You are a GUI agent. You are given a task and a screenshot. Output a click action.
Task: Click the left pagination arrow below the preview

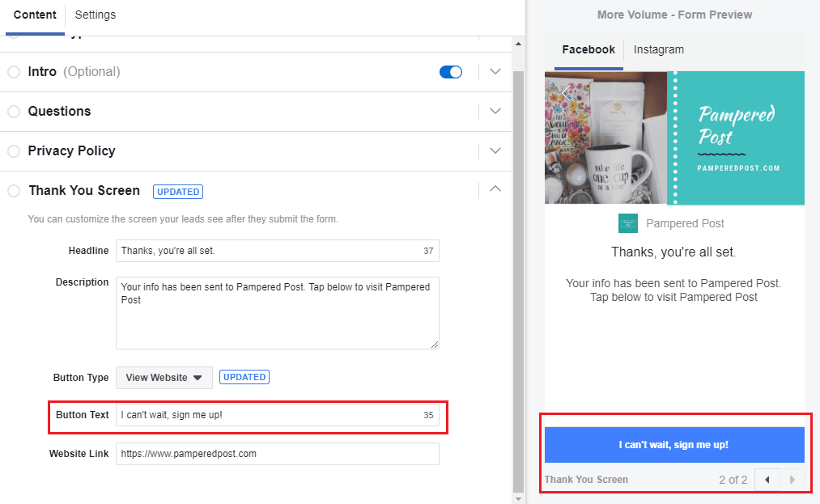[x=767, y=479]
